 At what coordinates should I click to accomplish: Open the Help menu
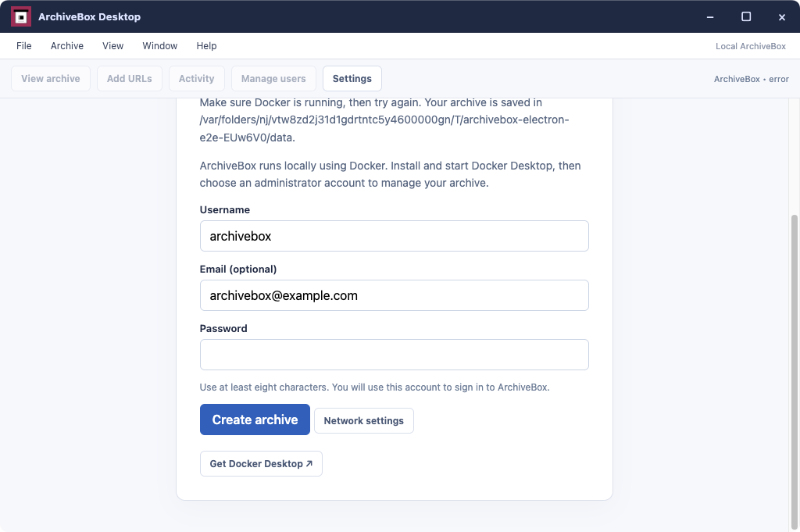206,46
